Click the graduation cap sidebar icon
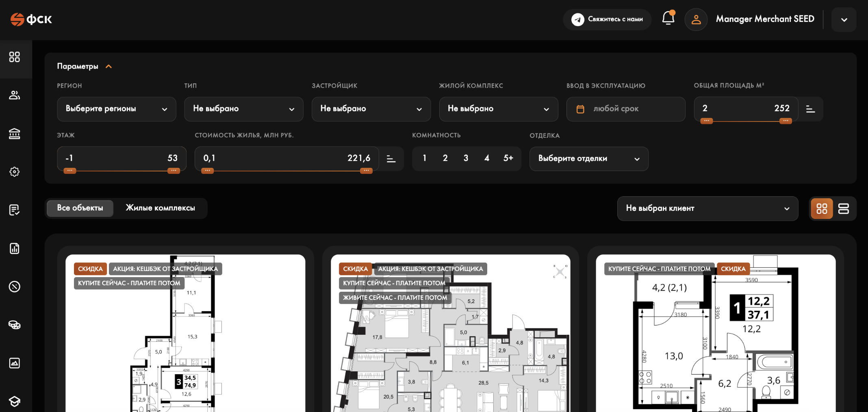868x412 pixels. pos(15,401)
